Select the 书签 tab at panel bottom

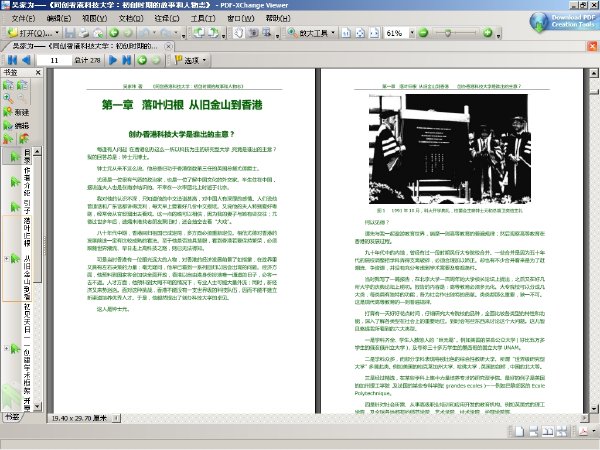click(x=12, y=417)
